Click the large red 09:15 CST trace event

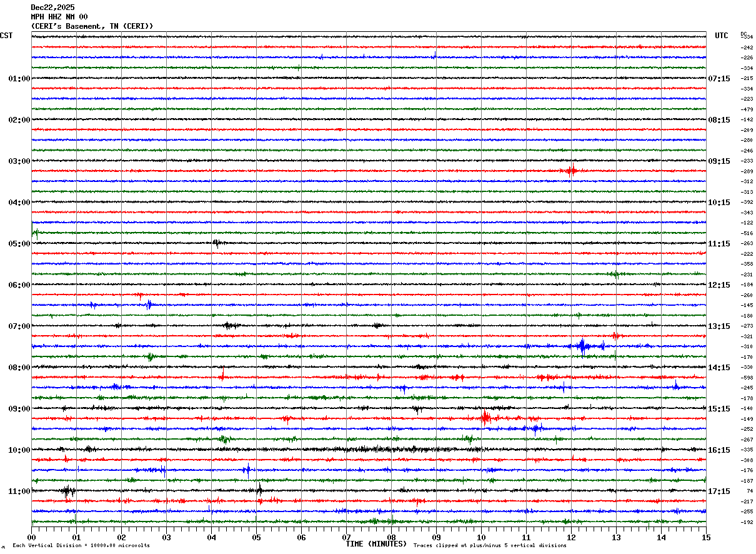click(485, 418)
